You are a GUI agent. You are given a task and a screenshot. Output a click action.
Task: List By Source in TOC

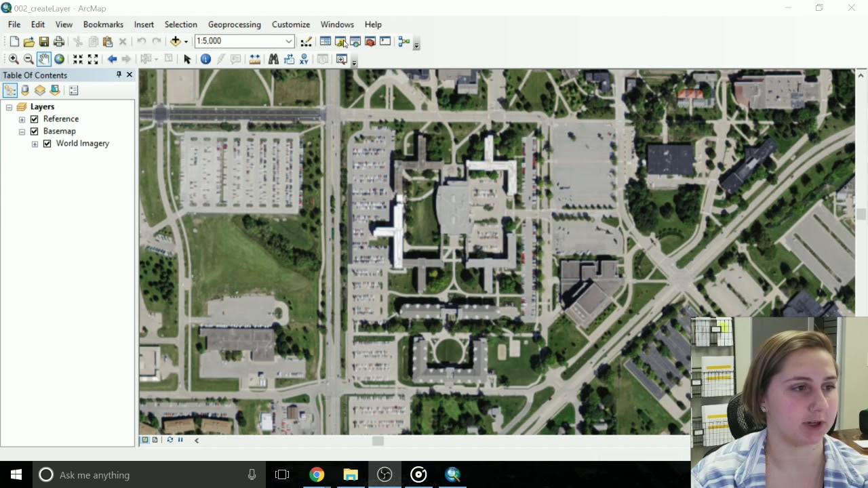coord(25,90)
